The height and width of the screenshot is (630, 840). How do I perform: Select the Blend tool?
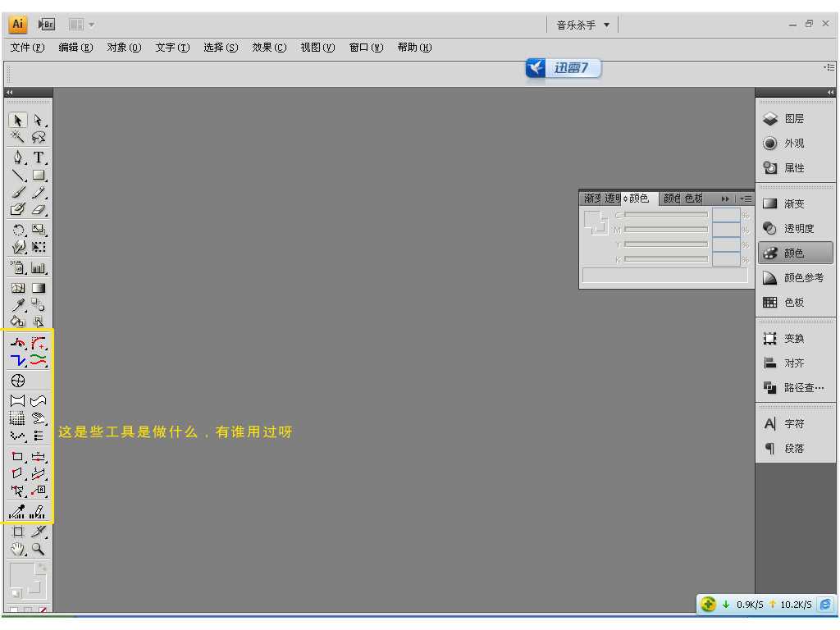coord(38,305)
